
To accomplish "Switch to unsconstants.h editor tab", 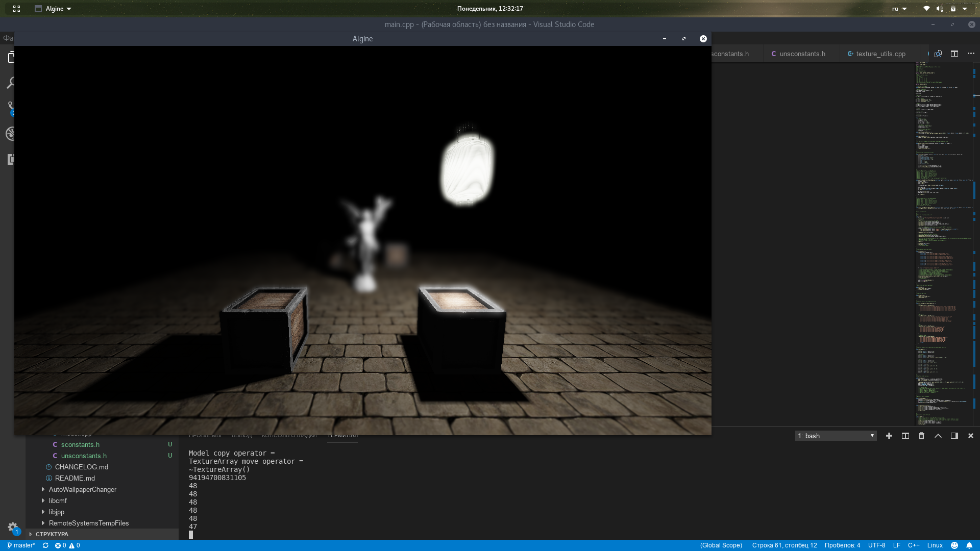I will click(x=801, y=54).
